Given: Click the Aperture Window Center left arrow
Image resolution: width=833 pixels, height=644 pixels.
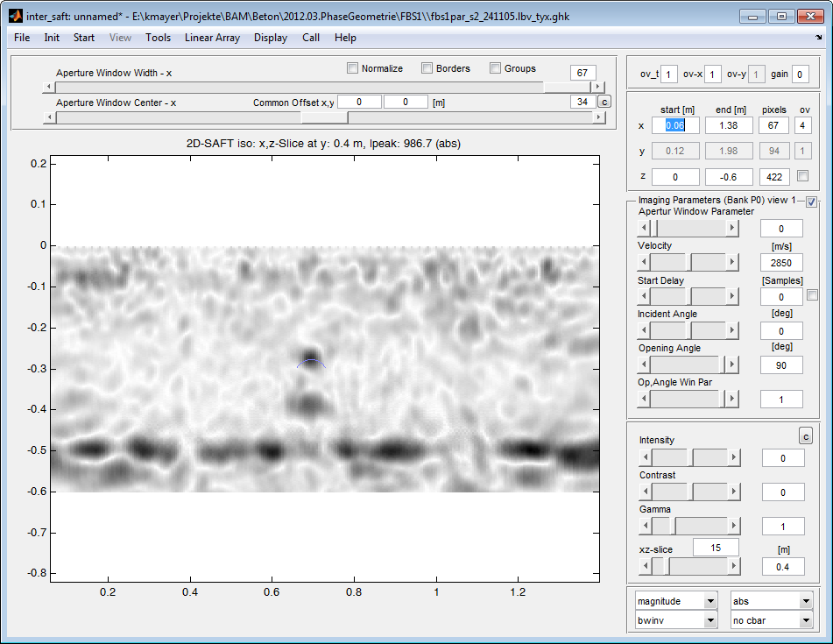Looking at the screenshot, I should click(x=49, y=117).
